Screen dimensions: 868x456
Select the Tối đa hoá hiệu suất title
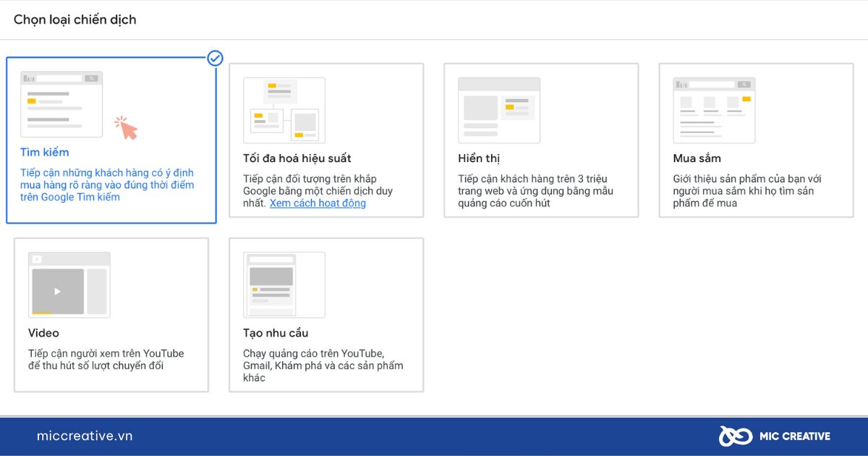[297, 158]
